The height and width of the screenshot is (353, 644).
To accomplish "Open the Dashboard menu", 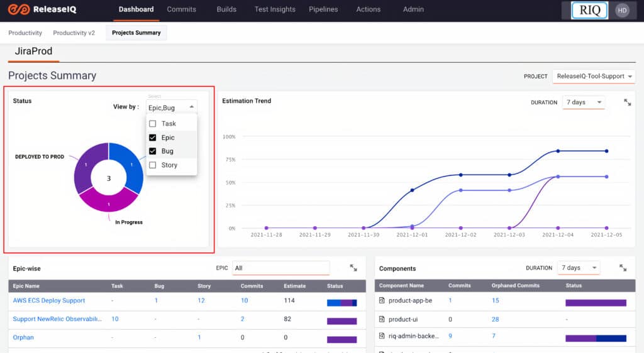I will (136, 9).
